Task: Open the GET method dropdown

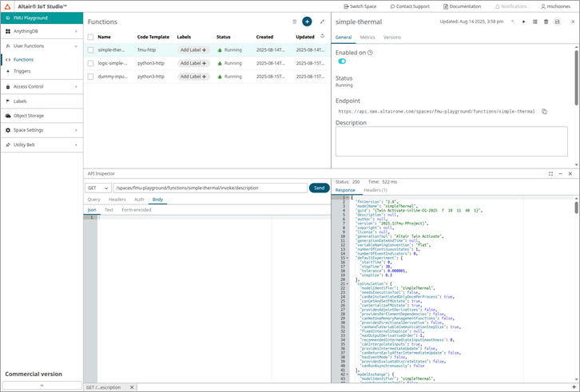Action: [x=98, y=188]
